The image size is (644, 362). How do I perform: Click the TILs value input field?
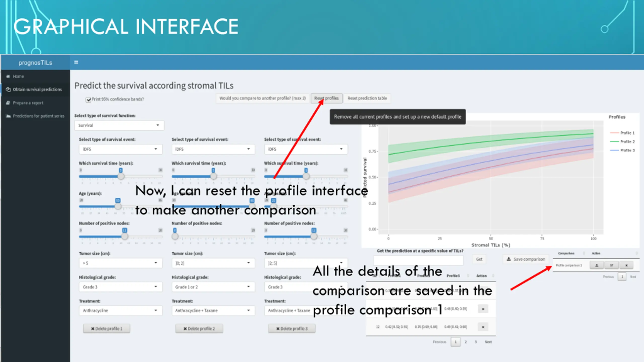click(418, 260)
